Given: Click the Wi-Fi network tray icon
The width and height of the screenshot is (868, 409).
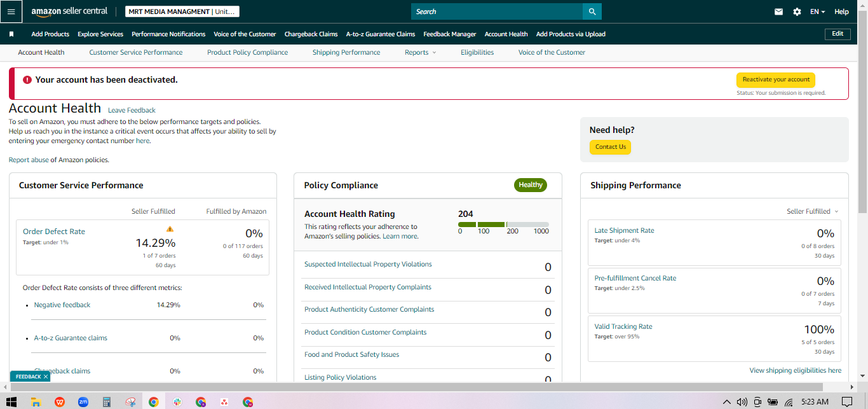Looking at the screenshot, I should [789, 402].
